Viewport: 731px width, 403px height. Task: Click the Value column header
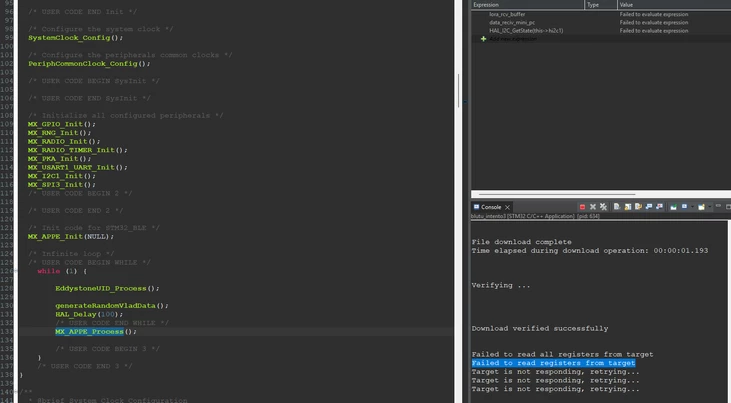[674, 5]
